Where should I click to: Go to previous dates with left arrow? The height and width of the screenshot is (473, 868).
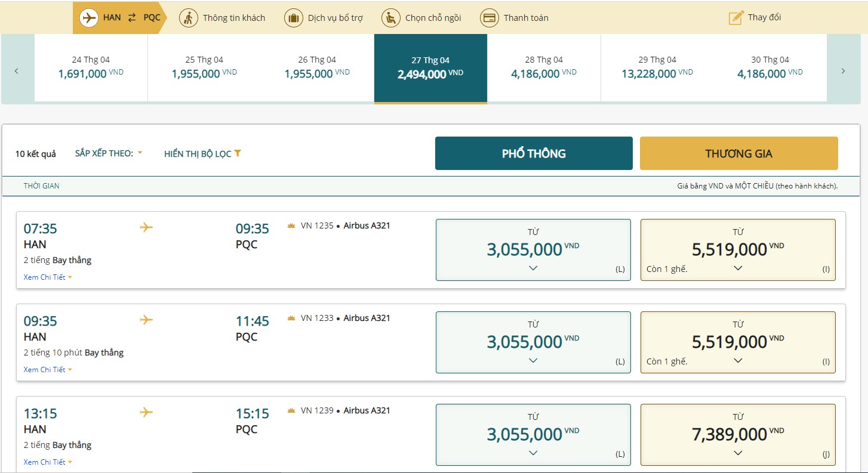(x=17, y=71)
